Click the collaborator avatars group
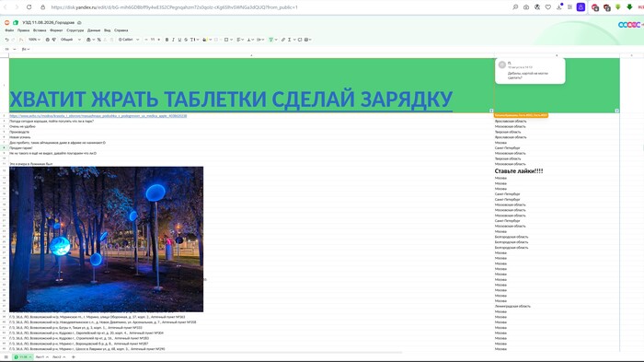 tap(629, 25)
